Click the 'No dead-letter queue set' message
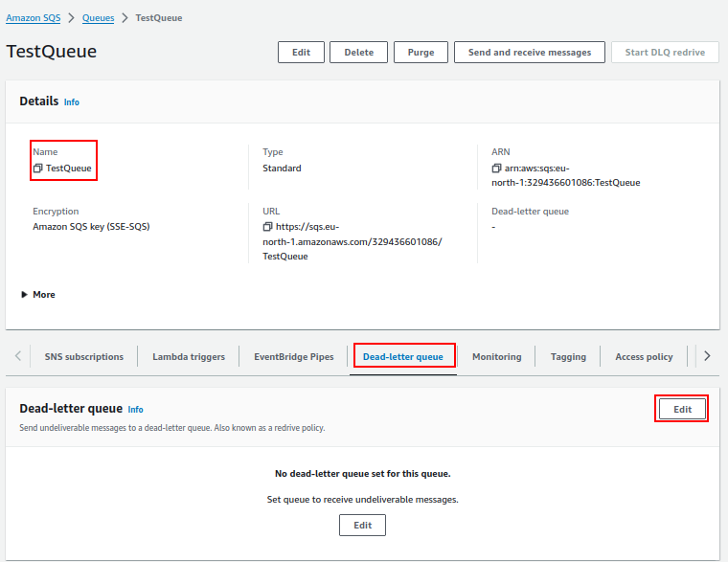Viewport: 728px width, 562px height. (363, 473)
